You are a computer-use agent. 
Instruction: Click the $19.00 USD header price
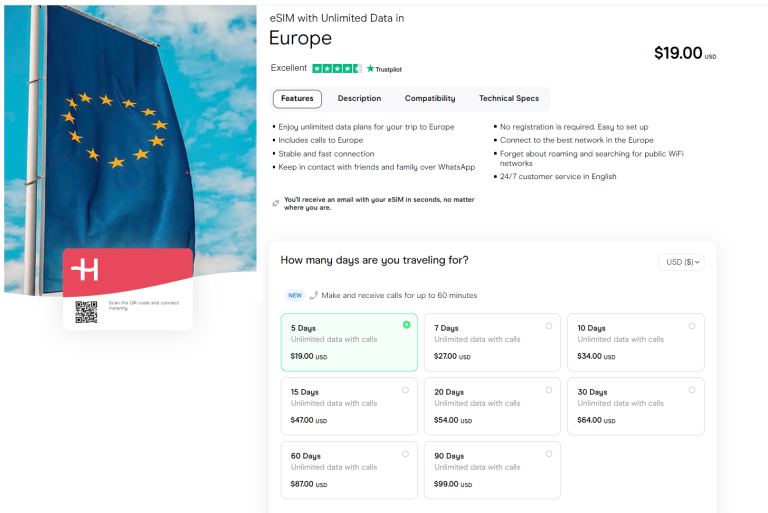685,53
